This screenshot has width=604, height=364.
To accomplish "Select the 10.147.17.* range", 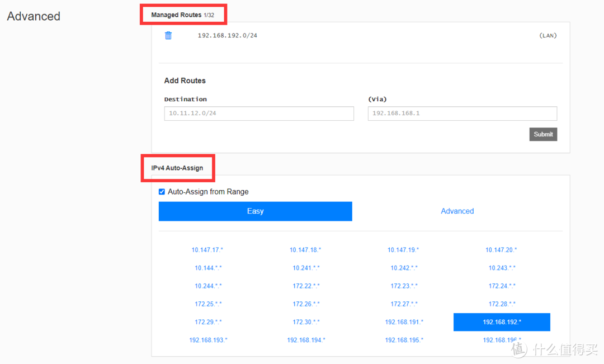I will tap(207, 250).
